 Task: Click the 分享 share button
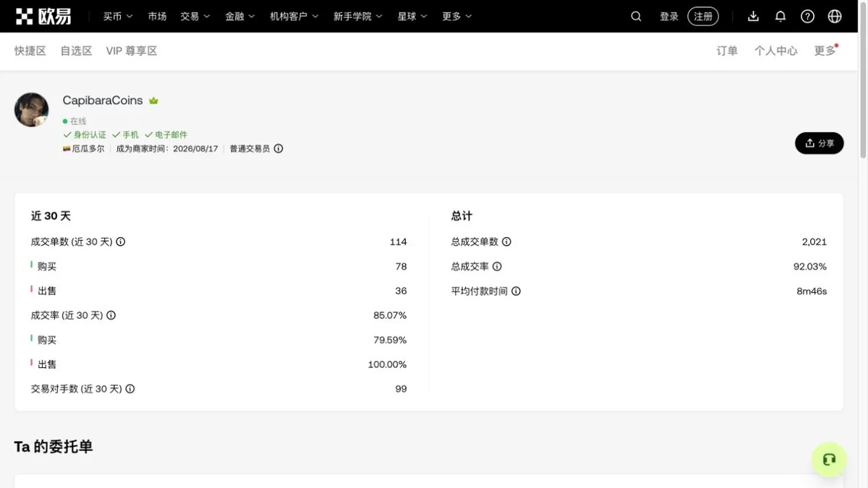tap(820, 143)
